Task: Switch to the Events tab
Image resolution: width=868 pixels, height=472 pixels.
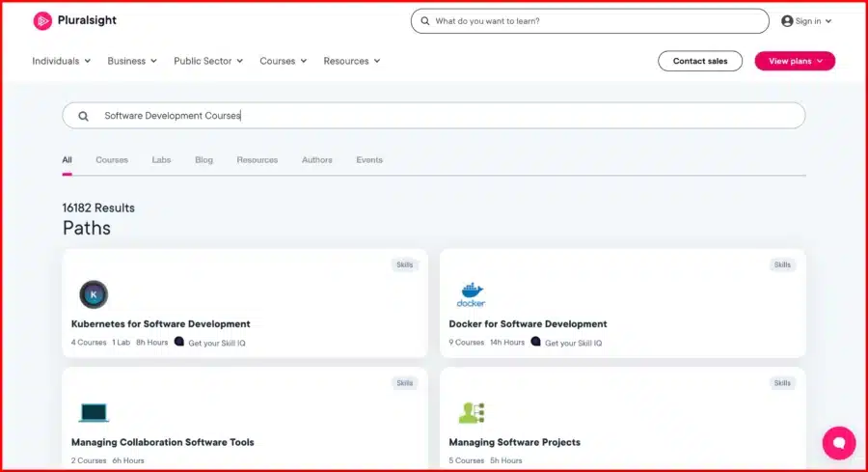Action: [369, 160]
